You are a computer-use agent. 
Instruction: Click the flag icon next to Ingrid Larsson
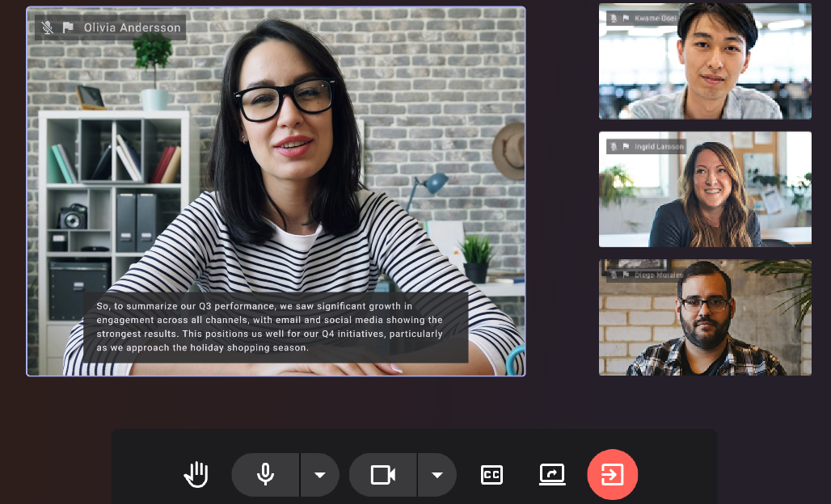tap(626, 147)
